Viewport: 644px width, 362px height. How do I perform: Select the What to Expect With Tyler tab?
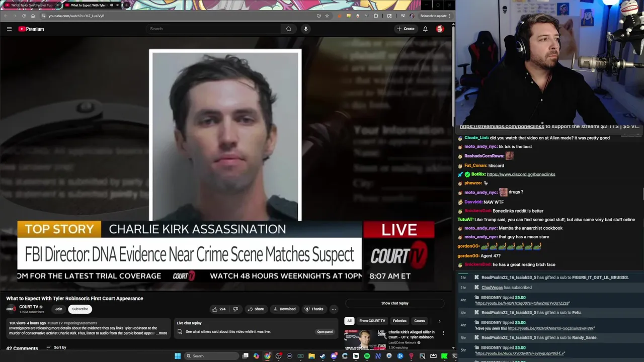(x=92, y=5)
